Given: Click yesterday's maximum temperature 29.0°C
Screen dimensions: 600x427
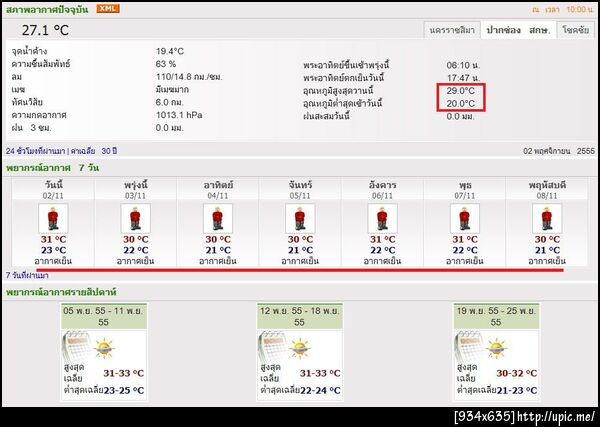Looking at the screenshot, I should tap(460, 91).
